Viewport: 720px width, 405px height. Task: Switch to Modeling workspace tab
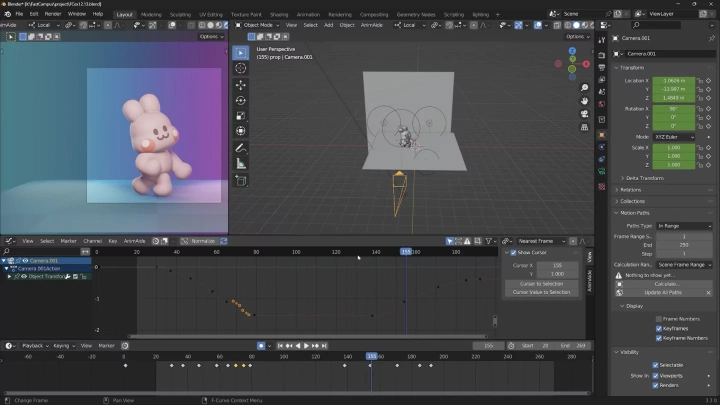151,15
